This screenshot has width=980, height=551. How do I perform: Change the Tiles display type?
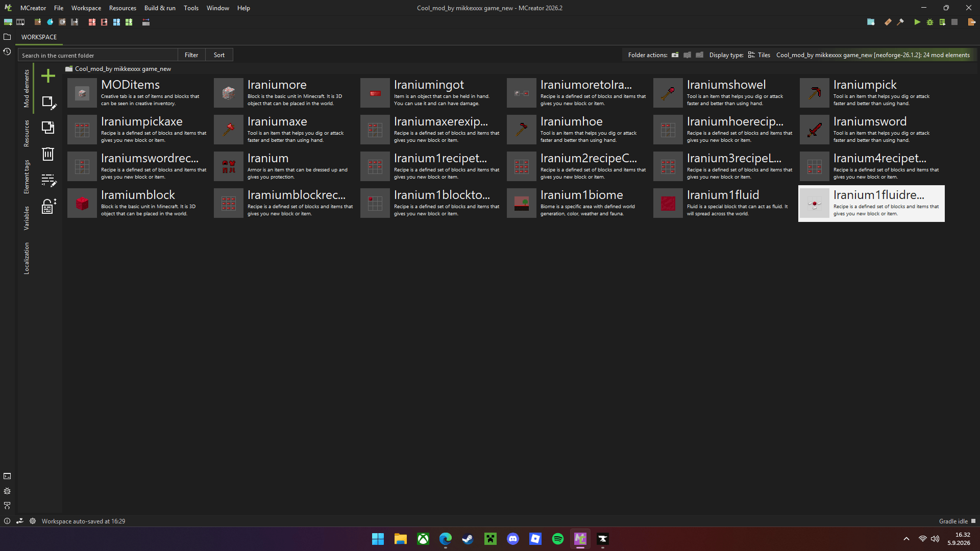(759, 55)
